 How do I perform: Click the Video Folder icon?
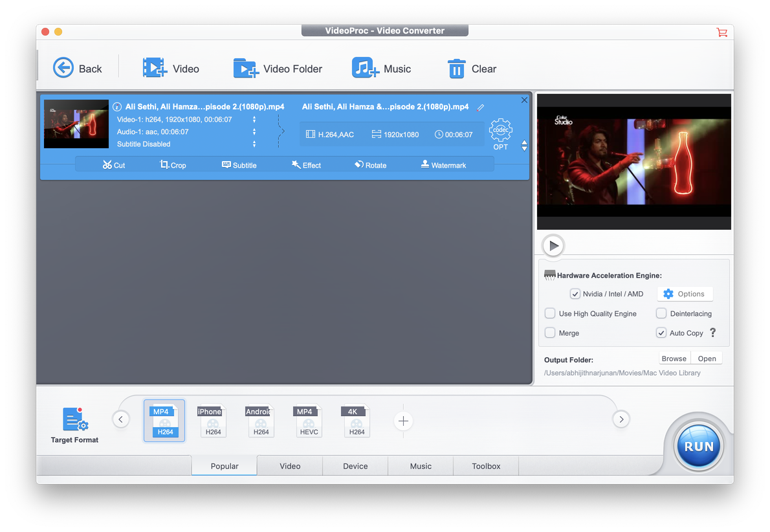245,68
